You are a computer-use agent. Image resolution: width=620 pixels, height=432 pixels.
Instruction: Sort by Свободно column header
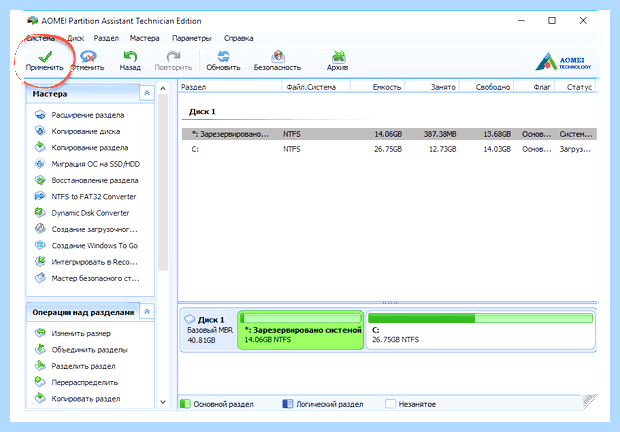click(x=487, y=87)
